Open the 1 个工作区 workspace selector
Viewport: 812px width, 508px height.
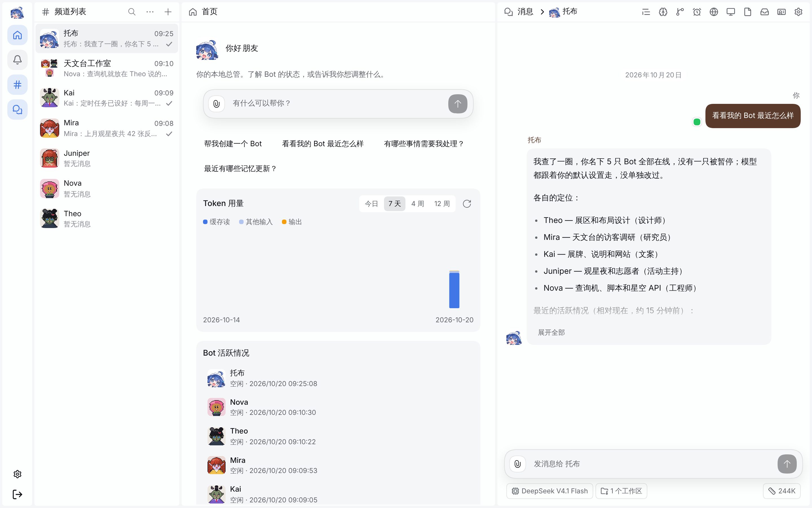(x=621, y=491)
